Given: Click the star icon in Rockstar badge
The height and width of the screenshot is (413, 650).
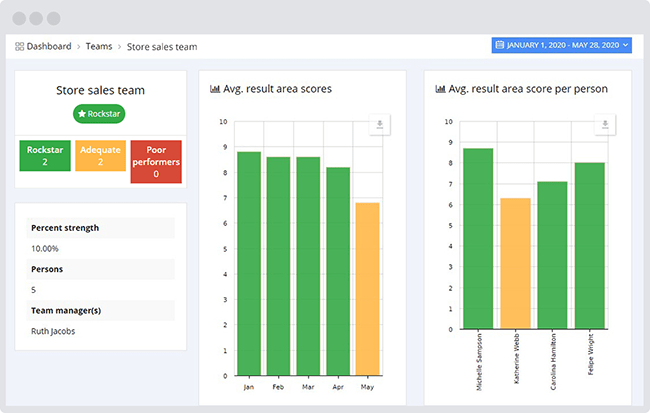Looking at the screenshot, I should [x=83, y=114].
